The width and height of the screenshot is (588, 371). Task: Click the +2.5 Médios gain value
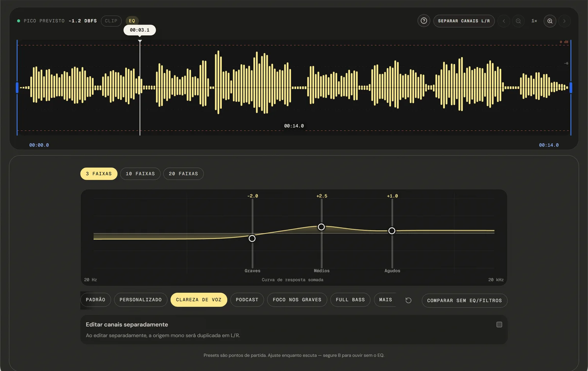click(322, 196)
